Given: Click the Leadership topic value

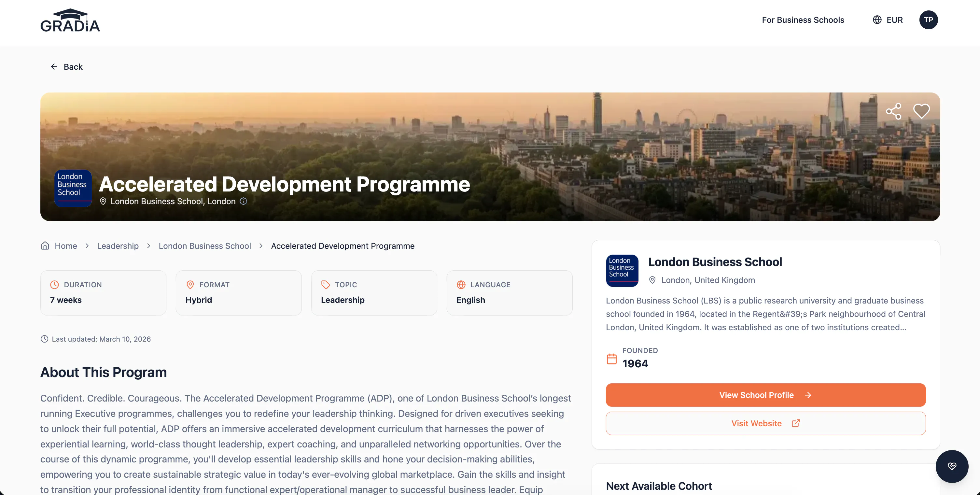Looking at the screenshot, I should 343,300.
